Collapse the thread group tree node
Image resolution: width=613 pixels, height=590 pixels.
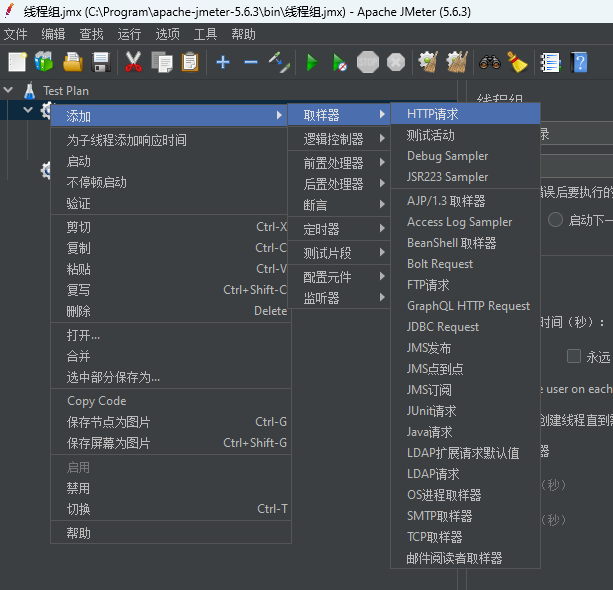28,109
